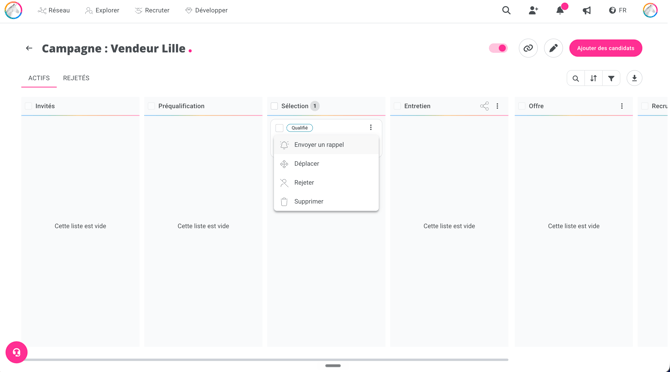Click the add-contact person icon

(x=533, y=10)
